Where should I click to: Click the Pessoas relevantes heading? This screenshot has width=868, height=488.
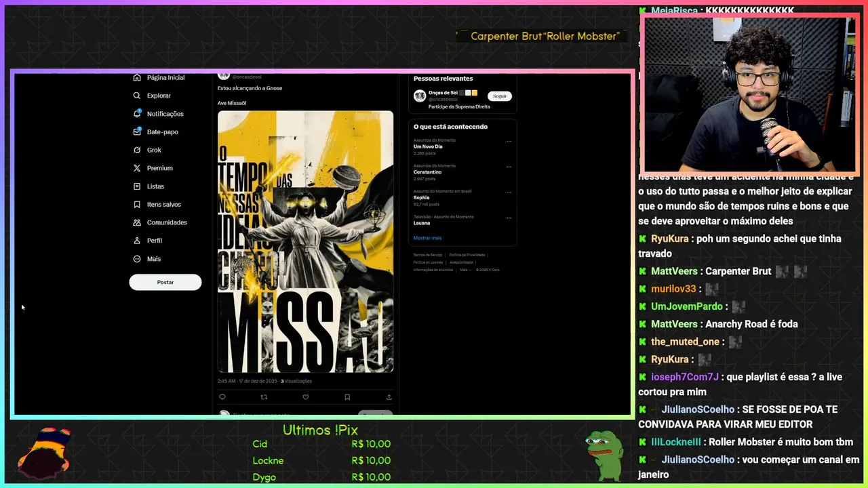(x=443, y=79)
